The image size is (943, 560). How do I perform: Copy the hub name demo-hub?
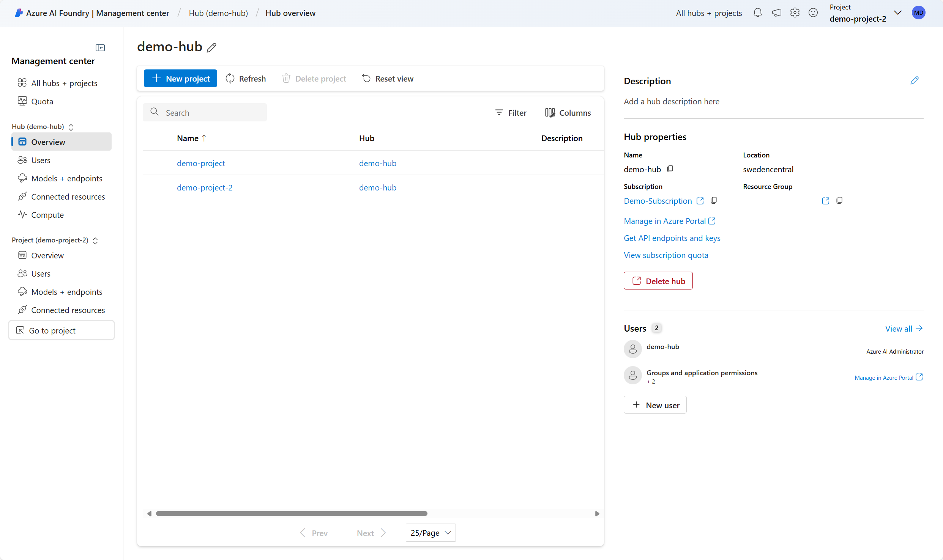tap(670, 169)
